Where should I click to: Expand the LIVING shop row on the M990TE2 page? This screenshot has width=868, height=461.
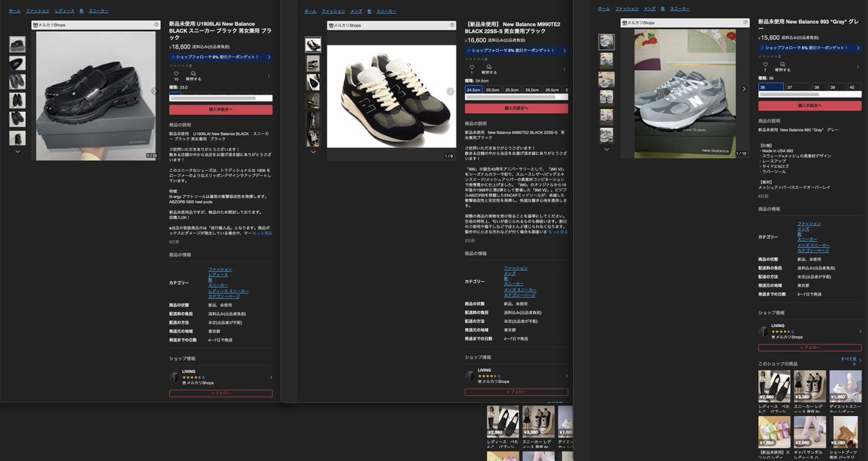click(516, 376)
